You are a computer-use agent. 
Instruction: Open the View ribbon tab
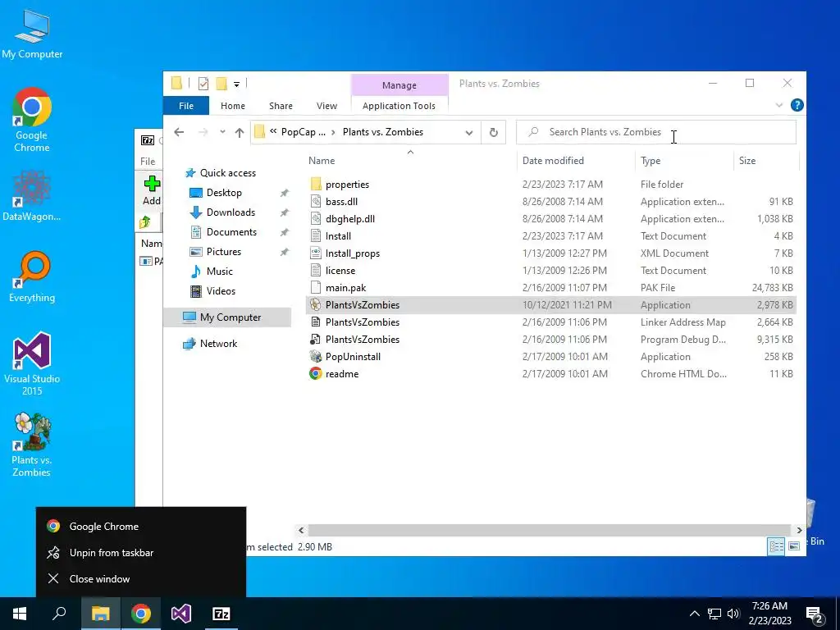(326, 106)
